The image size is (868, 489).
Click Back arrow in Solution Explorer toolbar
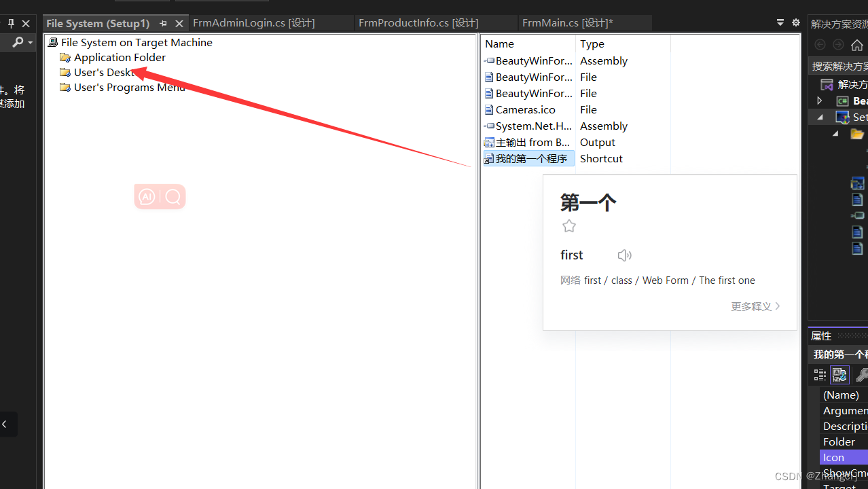pos(820,45)
